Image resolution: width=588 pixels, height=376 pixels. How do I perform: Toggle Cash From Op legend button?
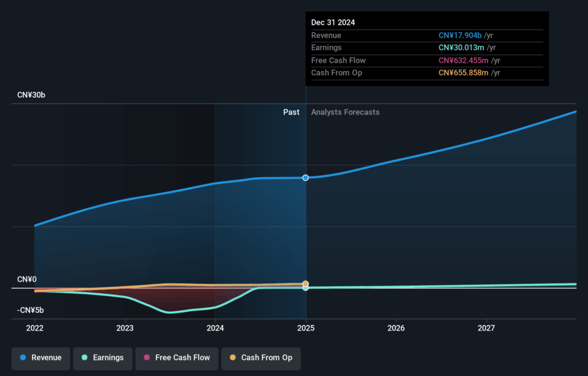(261, 358)
